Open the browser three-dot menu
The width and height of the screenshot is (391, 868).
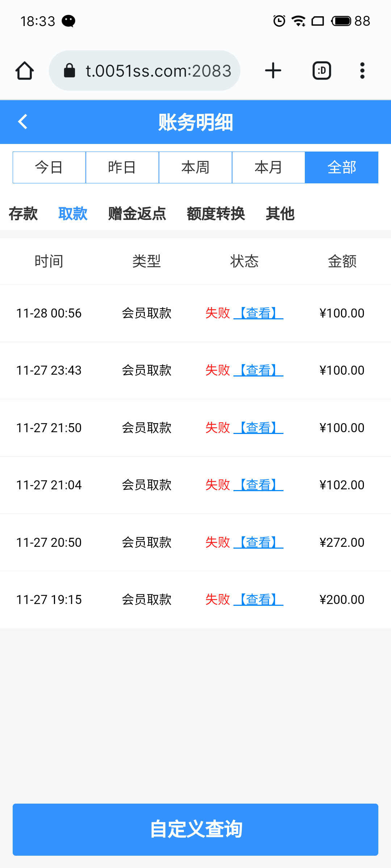362,71
